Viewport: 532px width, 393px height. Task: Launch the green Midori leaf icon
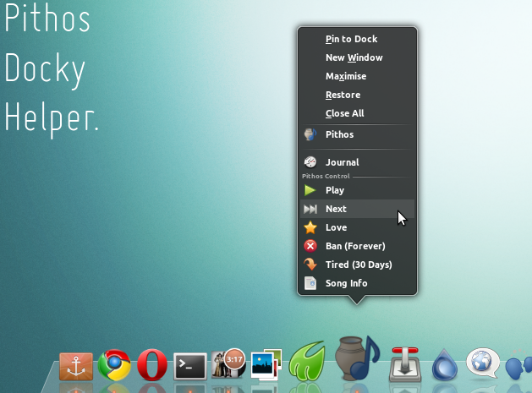pyautogui.click(x=307, y=363)
